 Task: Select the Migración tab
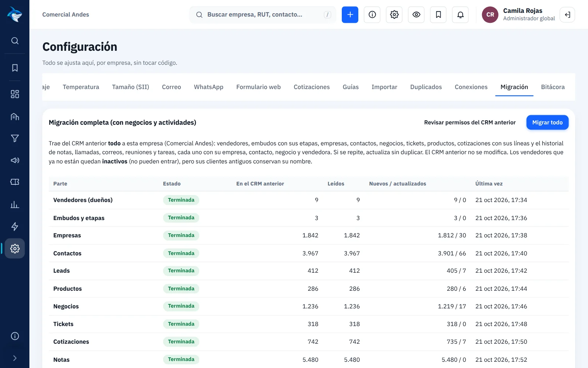click(x=514, y=87)
